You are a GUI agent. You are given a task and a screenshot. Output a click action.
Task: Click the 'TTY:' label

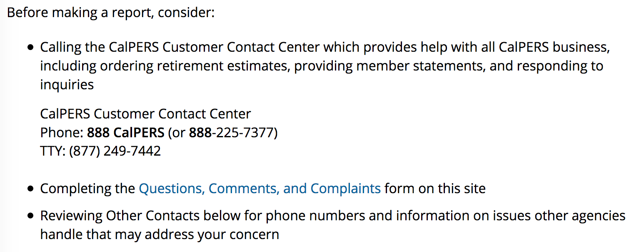pyautogui.click(x=53, y=151)
